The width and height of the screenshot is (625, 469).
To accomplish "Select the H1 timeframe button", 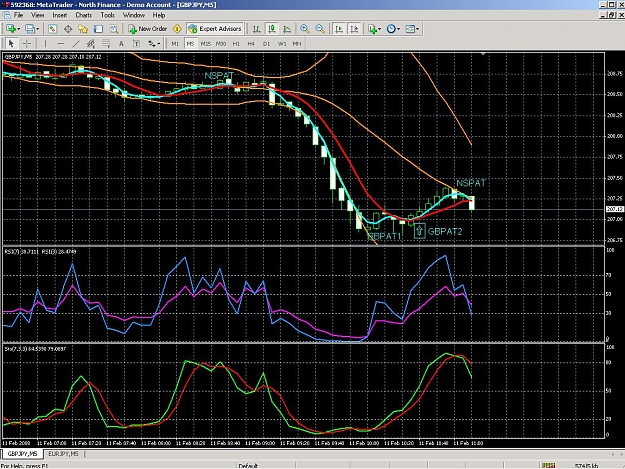I will (236, 43).
